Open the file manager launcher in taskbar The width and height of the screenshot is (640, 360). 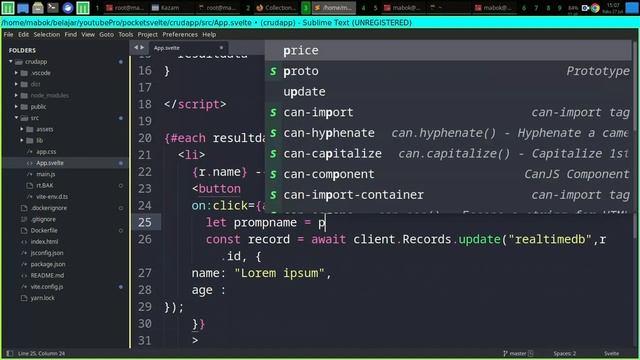point(38,7)
